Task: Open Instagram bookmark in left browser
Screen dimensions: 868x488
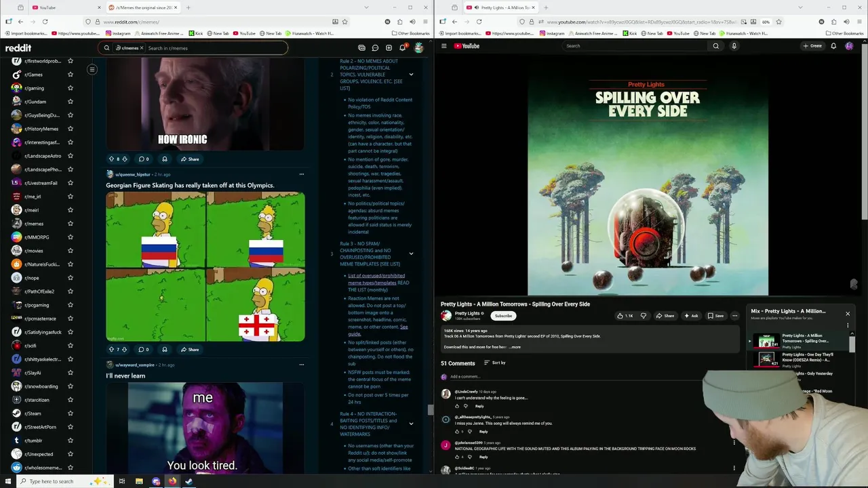Action: [118, 33]
